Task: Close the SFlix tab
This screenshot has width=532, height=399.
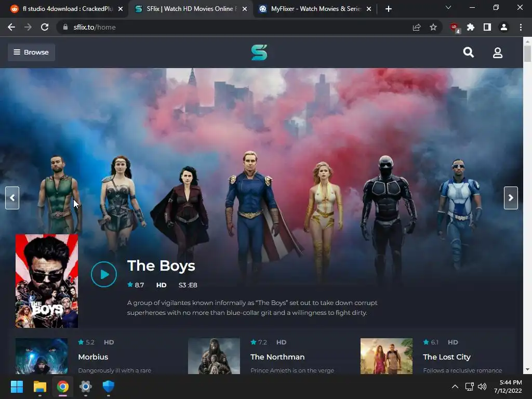Action: click(245, 9)
